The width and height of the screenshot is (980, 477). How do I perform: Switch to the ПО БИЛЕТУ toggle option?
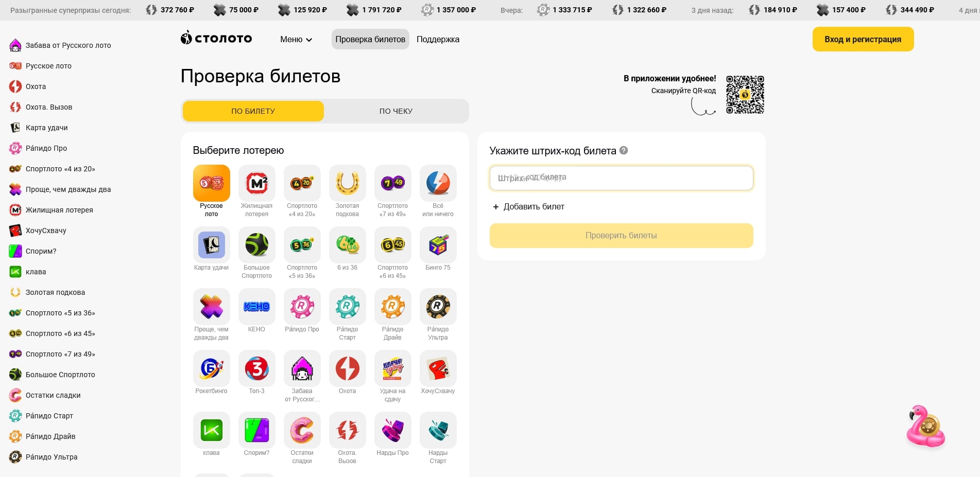coord(253,111)
